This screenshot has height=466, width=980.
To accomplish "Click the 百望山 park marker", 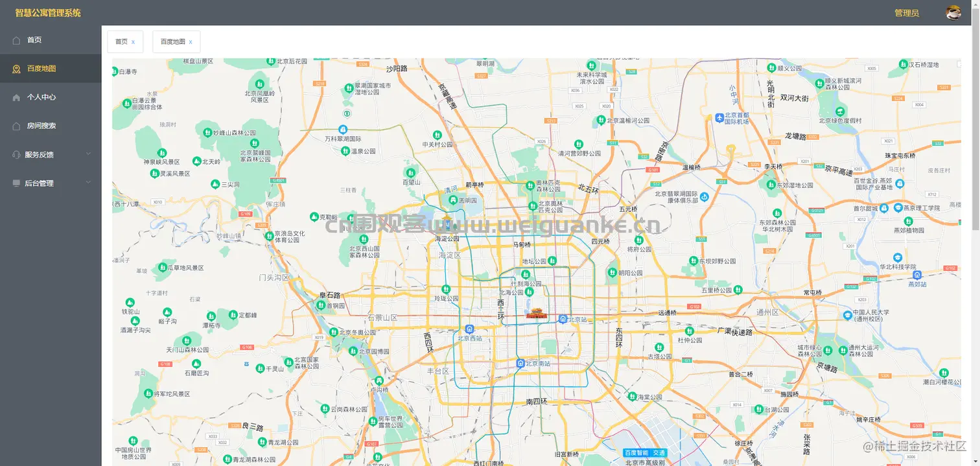I will [410, 172].
